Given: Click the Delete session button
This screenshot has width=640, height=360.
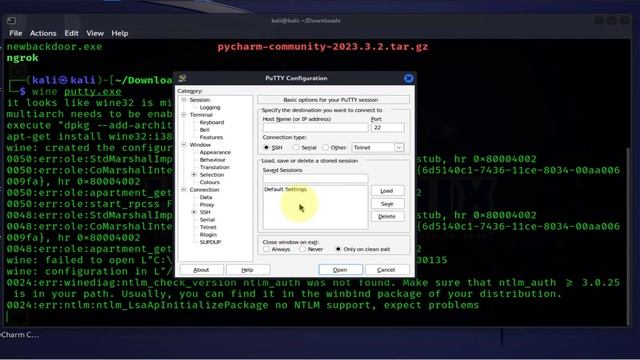Looking at the screenshot, I should [x=387, y=216].
